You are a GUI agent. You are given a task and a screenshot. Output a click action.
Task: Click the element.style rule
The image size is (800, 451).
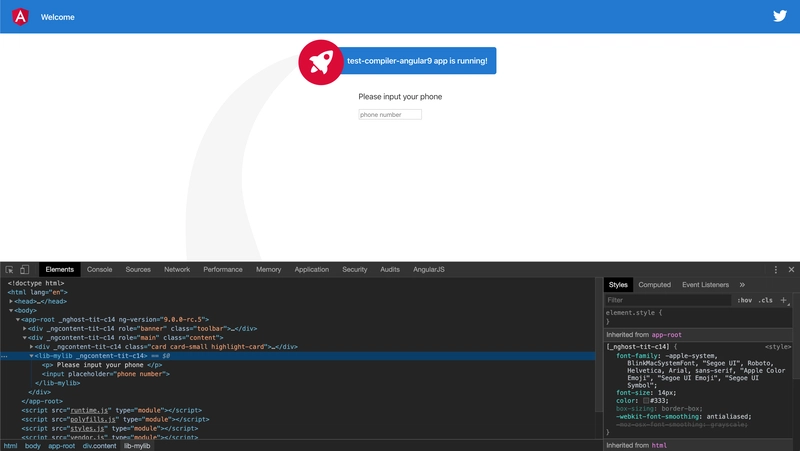[634, 313]
